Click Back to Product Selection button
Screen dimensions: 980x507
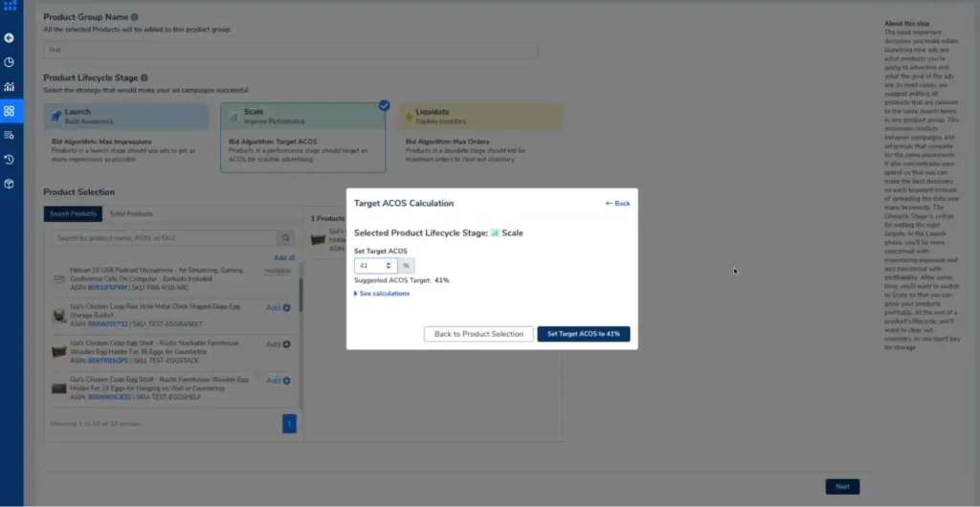tap(478, 334)
